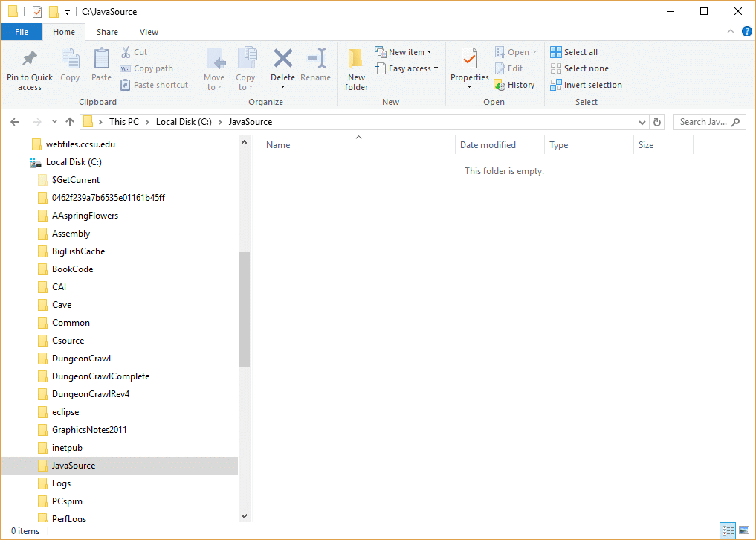Click the Local Disk (C:) breadcrumb
The height and width of the screenshot is (540, 756).
click(182, 122)
